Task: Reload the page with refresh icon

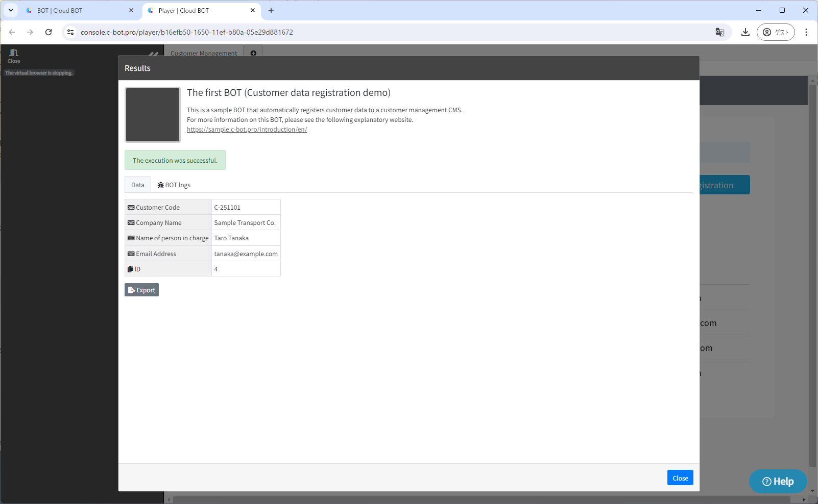Action: coord(49,32)
